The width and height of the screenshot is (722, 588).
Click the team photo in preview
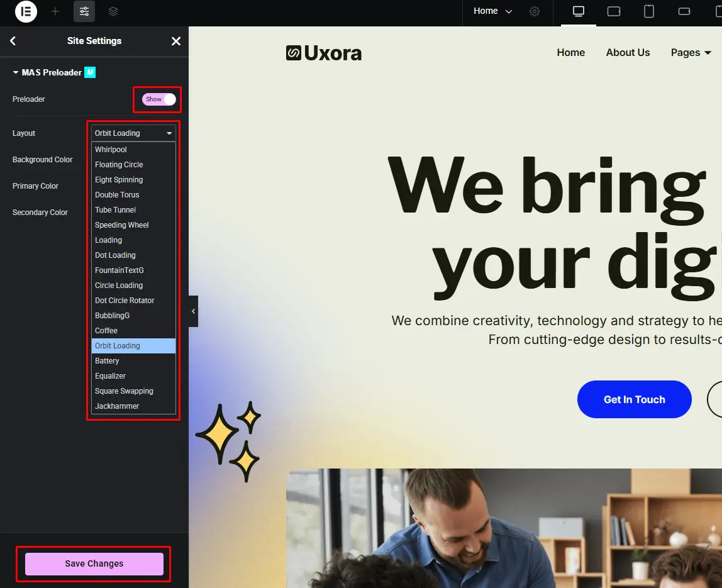pos(504,528)
